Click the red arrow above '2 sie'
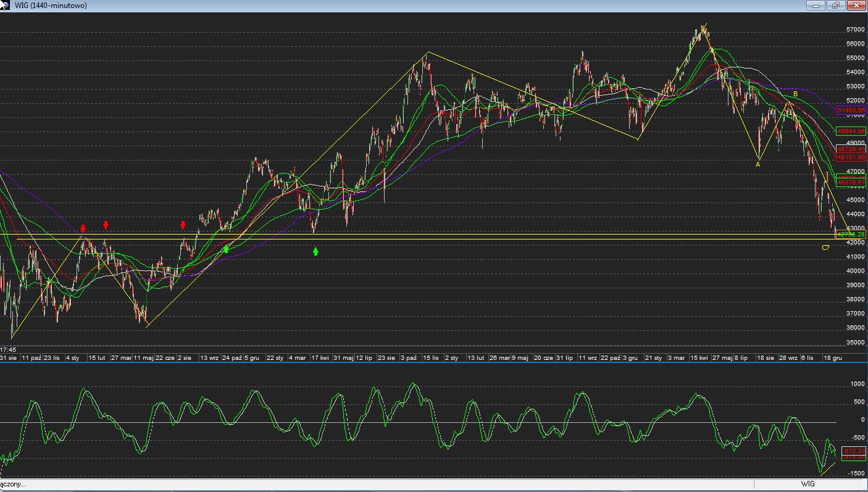This screenshot has height=492, width=868. coord(183,225)
